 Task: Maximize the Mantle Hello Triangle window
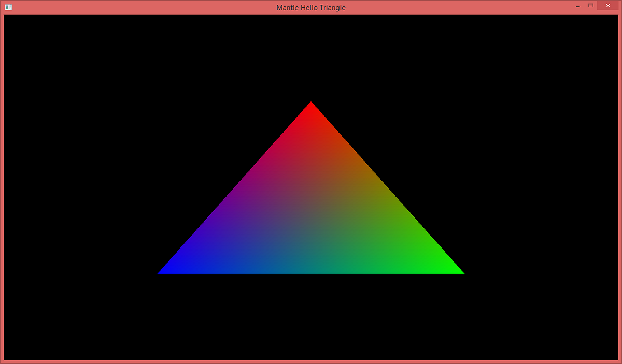click(x=592, y=7)
